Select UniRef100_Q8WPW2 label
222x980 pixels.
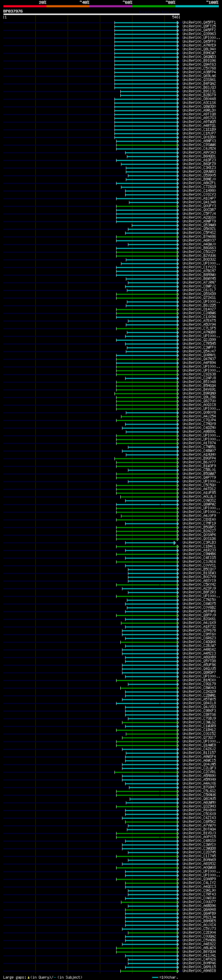199,504
